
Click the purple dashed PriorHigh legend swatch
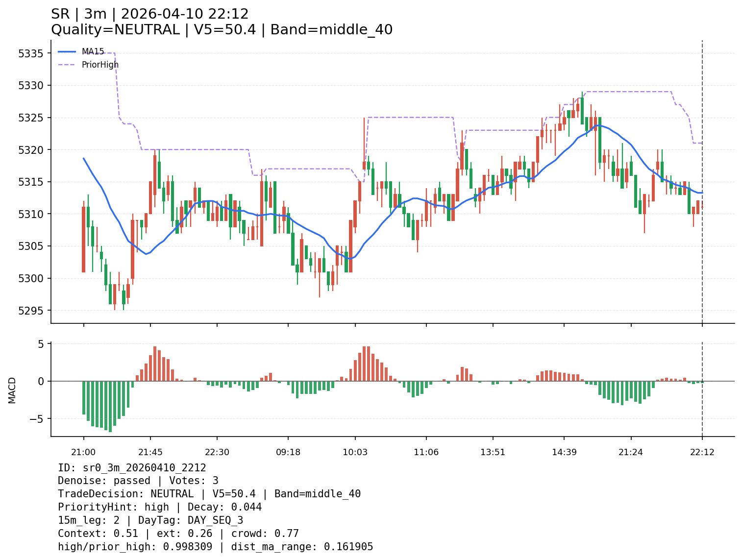click(x=67, y=65)
